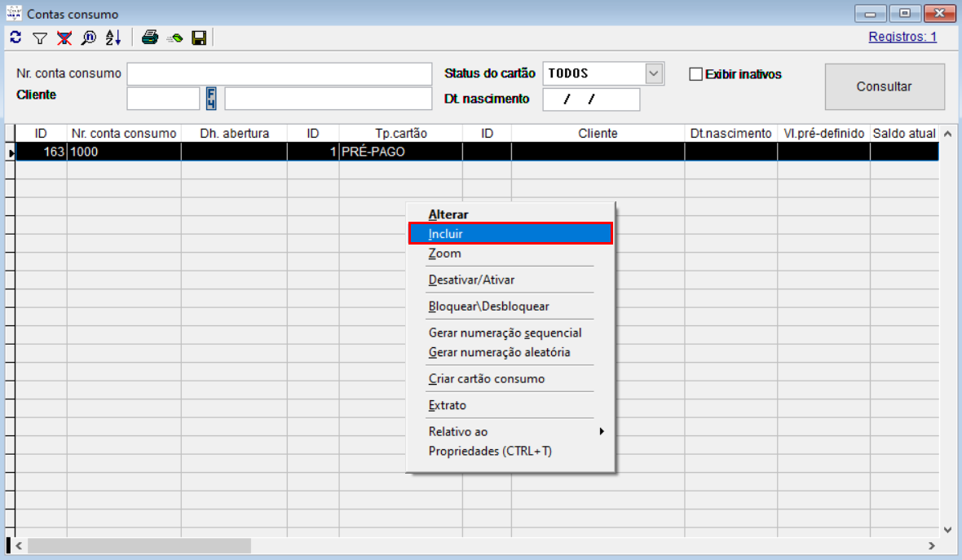This screenshot has width=962, height=560.
Task: Click the F4 client lookup icon
Action: click(x=212, y=99)
